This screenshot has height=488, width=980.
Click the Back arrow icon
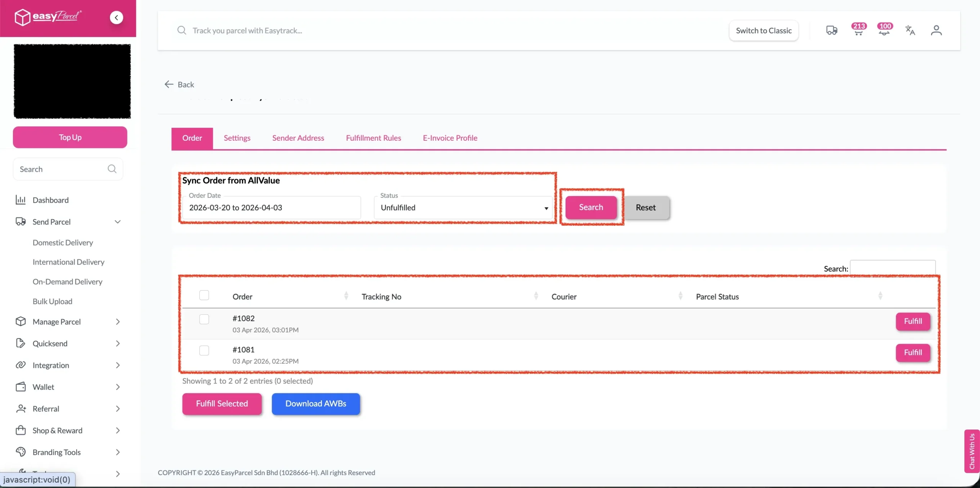coord(169,85)
